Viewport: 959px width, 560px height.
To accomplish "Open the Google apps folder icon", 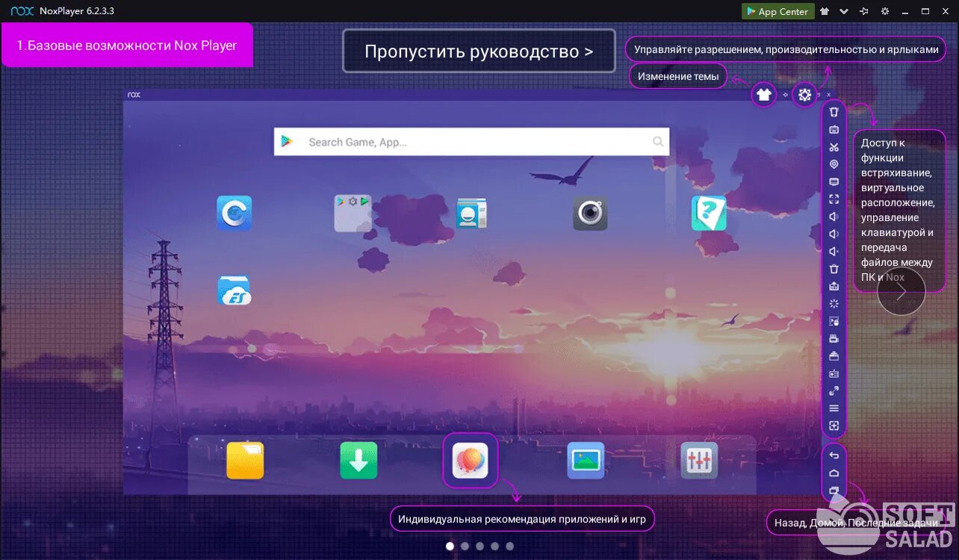I will 353,214.
